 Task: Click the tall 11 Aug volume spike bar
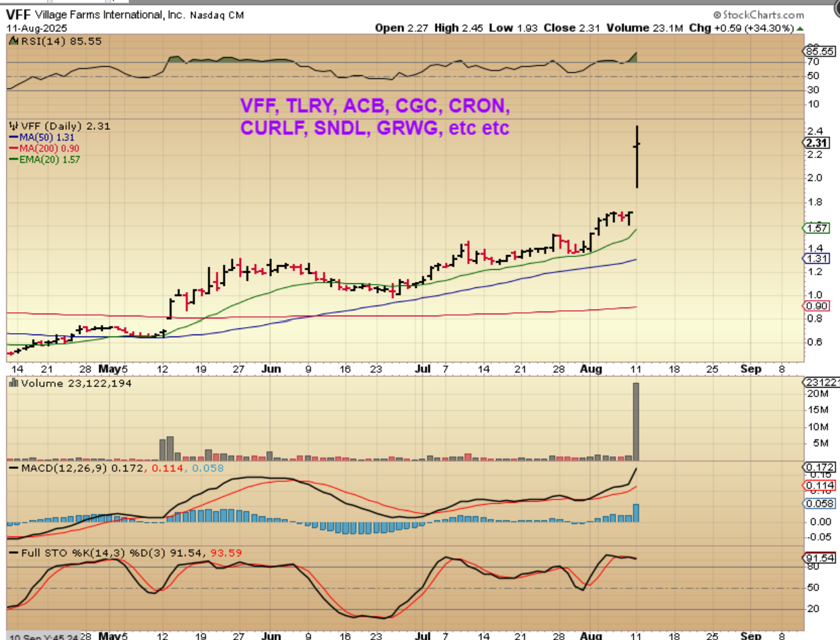[x=635, y=421]
